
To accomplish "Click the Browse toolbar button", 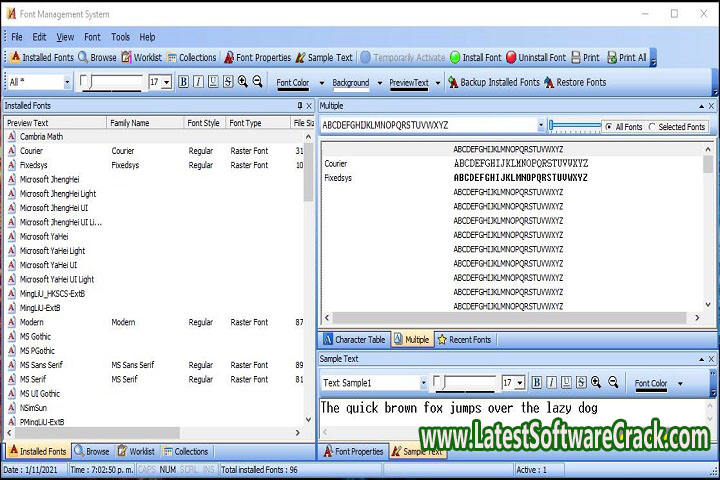I will tap(97, 57).
